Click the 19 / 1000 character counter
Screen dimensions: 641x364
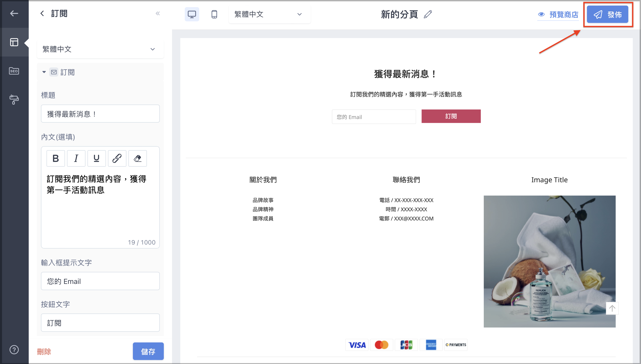(x=142, y=243)
